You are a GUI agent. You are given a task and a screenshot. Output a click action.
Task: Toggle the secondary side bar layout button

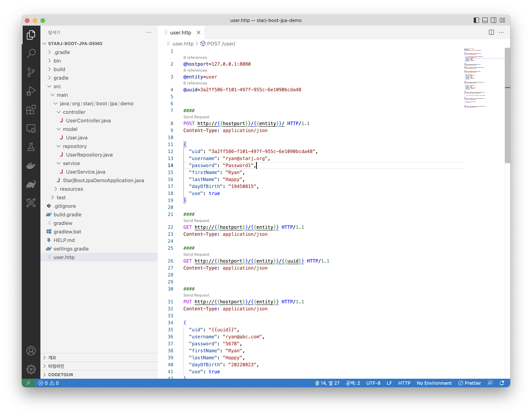(x=494, y=20)
